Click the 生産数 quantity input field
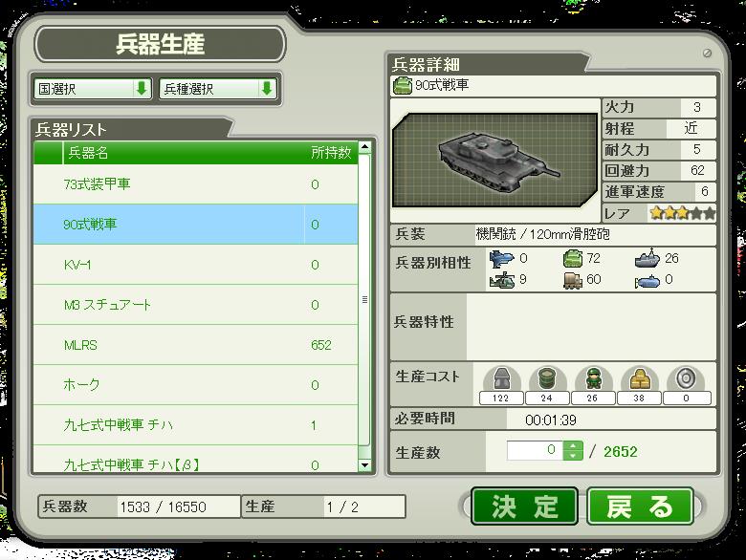The image size is (746, 560). pos(536,450)
